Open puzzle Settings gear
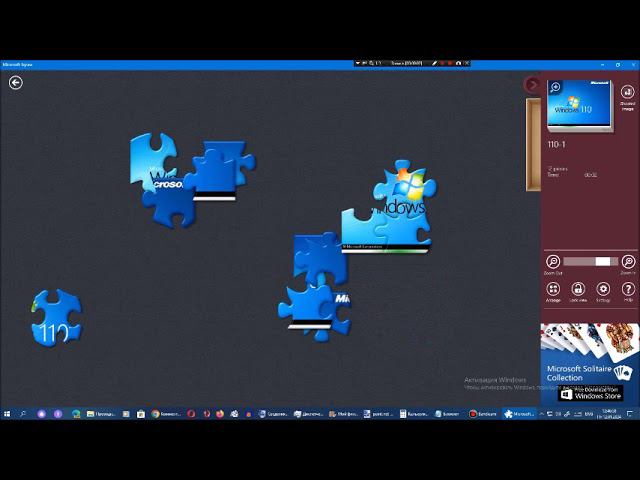Screen dimensions: 640x480 point(603,289)
